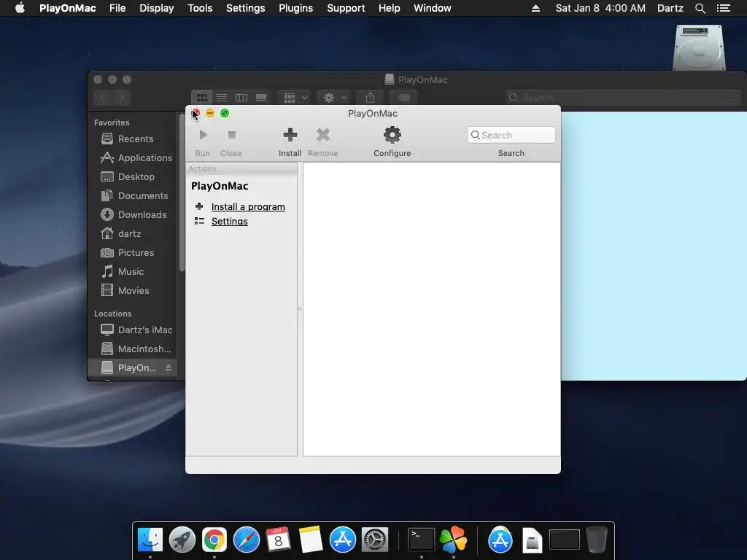Open the Display menu
This screenshot has width=747, height=560.
[x=156, y=8]
